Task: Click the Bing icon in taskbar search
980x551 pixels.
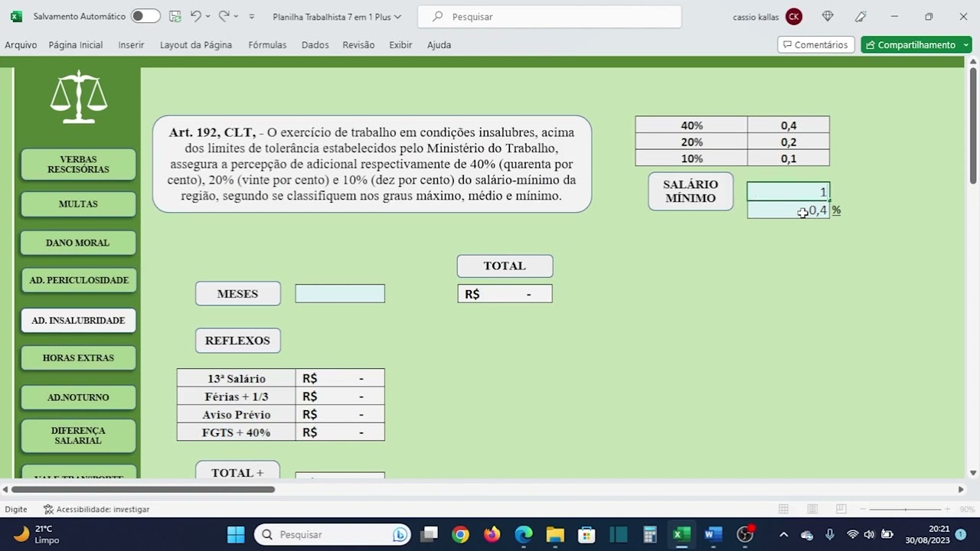Action: [x=400, y=534]
